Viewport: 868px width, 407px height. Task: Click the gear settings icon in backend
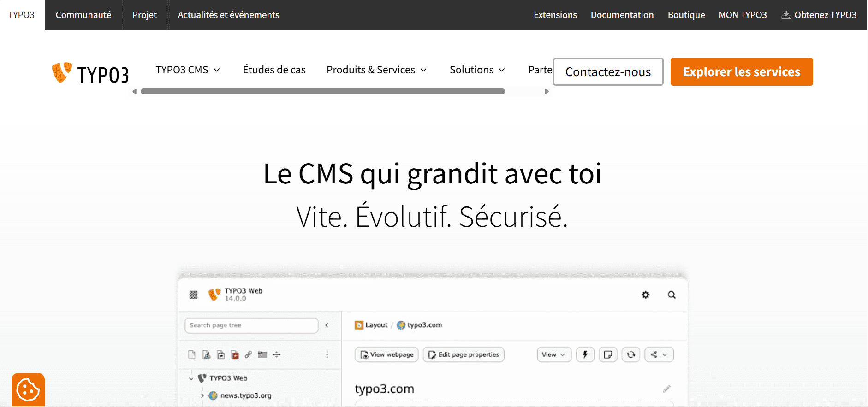pyautogui.click(x=646, y=295)
